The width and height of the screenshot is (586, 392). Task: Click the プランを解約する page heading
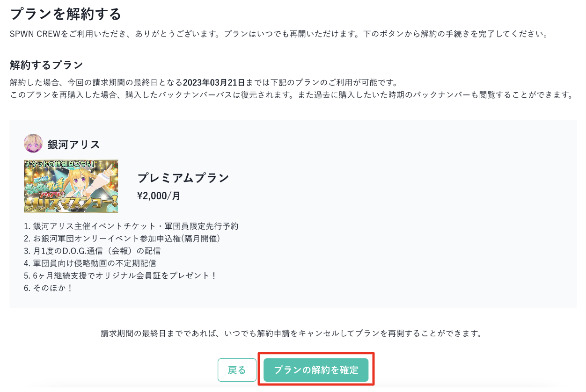66,14
